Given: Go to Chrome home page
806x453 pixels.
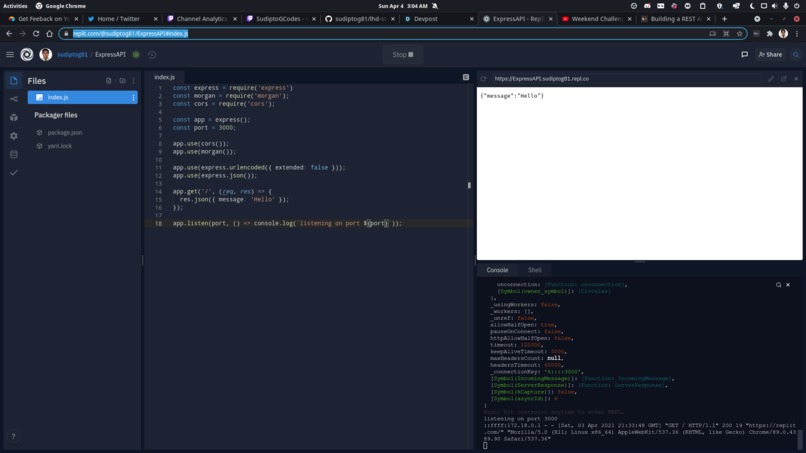Looking at the screenshot, I should 49,33.
